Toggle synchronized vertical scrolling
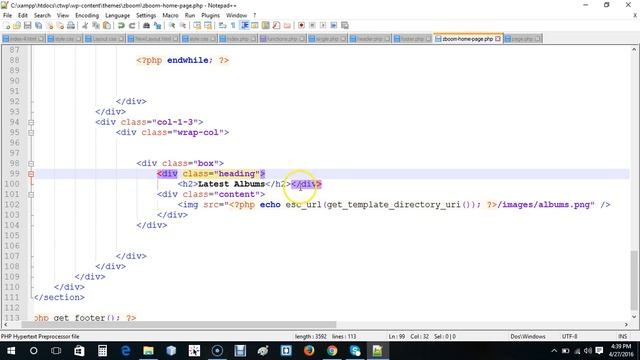Viewport: 640px width, 360px height. click(x=197, y=25)
